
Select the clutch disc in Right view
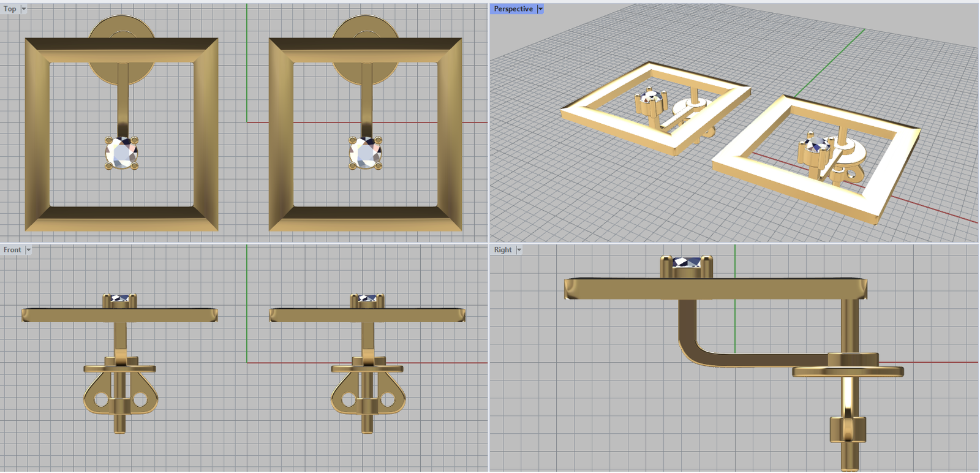848,371
